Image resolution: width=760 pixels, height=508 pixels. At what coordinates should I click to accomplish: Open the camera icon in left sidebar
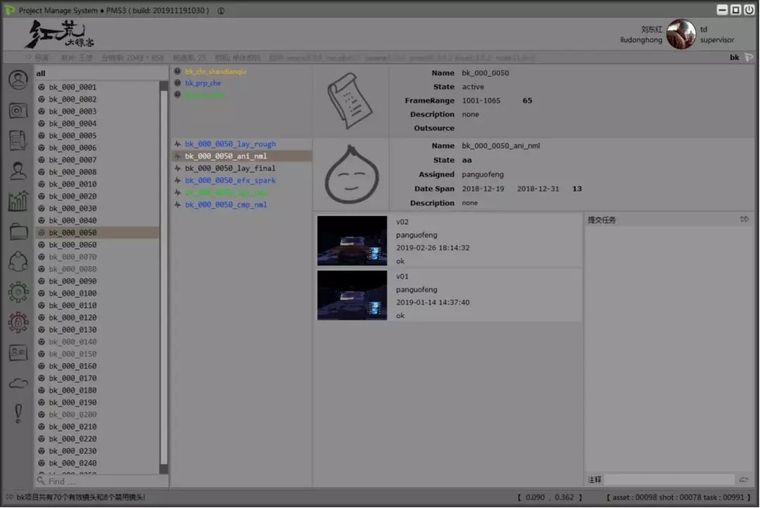click(x=18, y=111)
